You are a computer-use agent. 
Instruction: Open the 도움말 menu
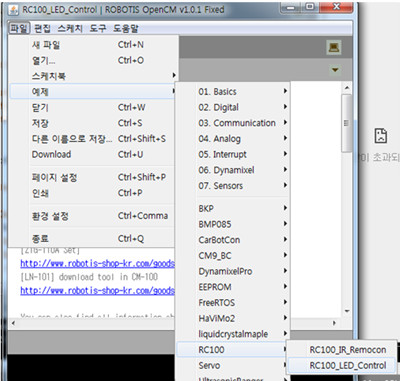tap(126, 28)
